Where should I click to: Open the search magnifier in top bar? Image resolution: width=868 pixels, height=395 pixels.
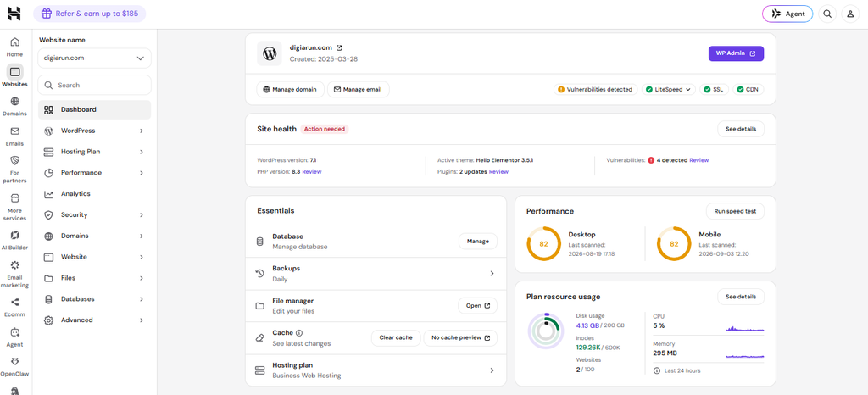tap(827, 14)
